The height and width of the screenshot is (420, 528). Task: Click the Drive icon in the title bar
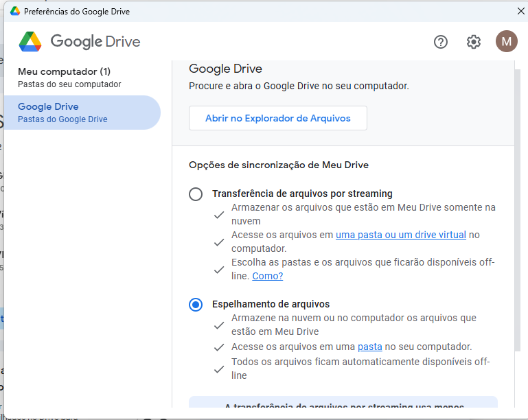tap(15, 12)
